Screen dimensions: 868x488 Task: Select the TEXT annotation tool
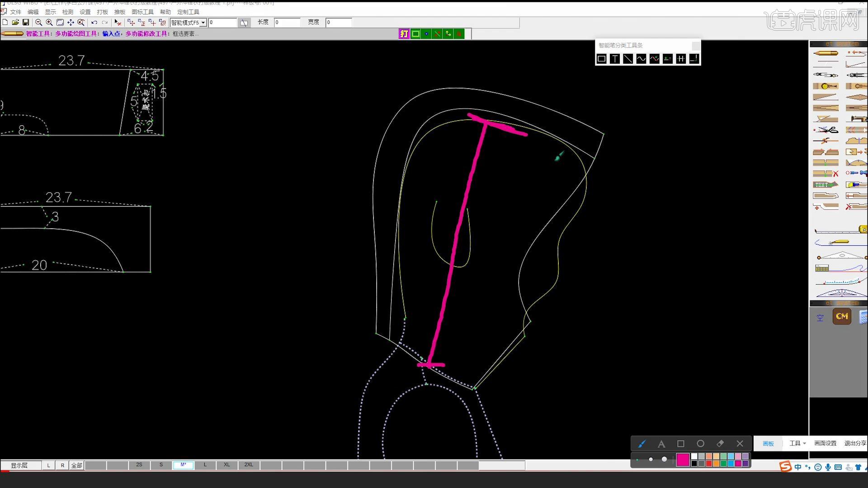pos(826,185)
